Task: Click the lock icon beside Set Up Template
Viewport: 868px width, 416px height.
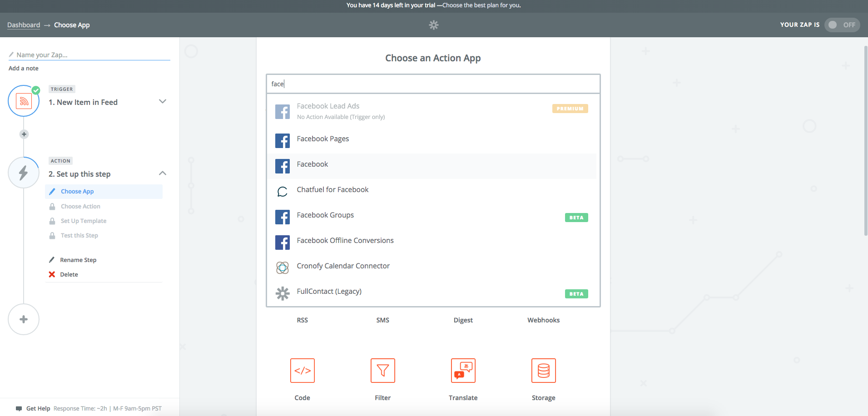Action: (x=52, y=221)
